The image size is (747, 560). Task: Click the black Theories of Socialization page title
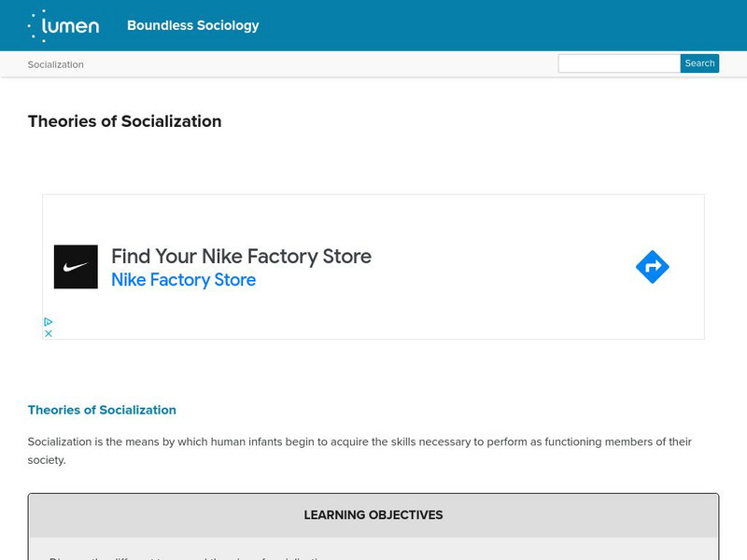click(x=124, y=121)
